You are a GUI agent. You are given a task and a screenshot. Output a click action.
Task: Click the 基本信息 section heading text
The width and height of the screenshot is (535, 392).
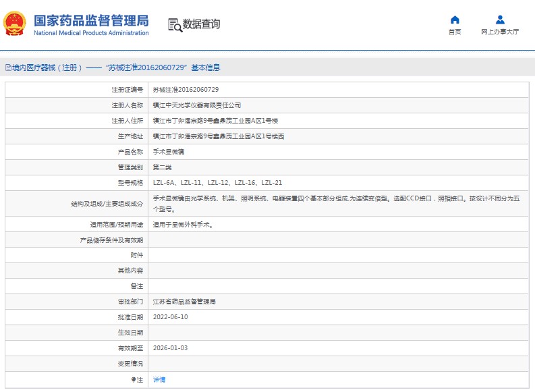pyautogui.click(x=205, y=68)
